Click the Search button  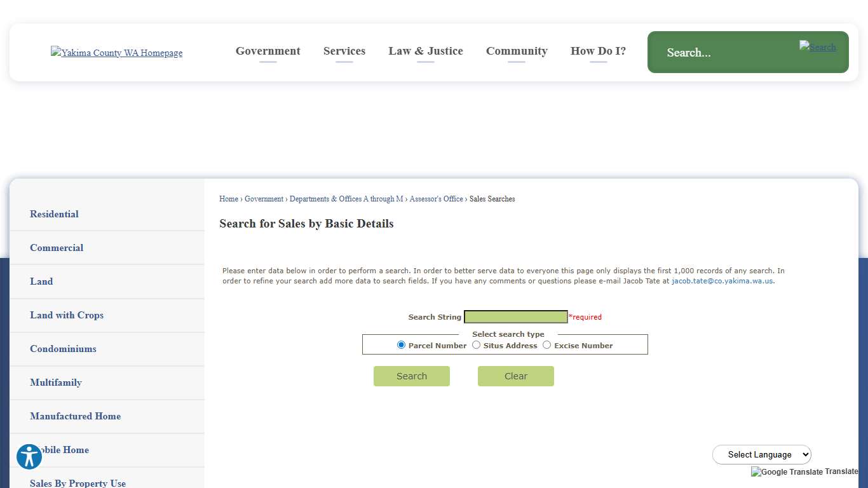411,376
